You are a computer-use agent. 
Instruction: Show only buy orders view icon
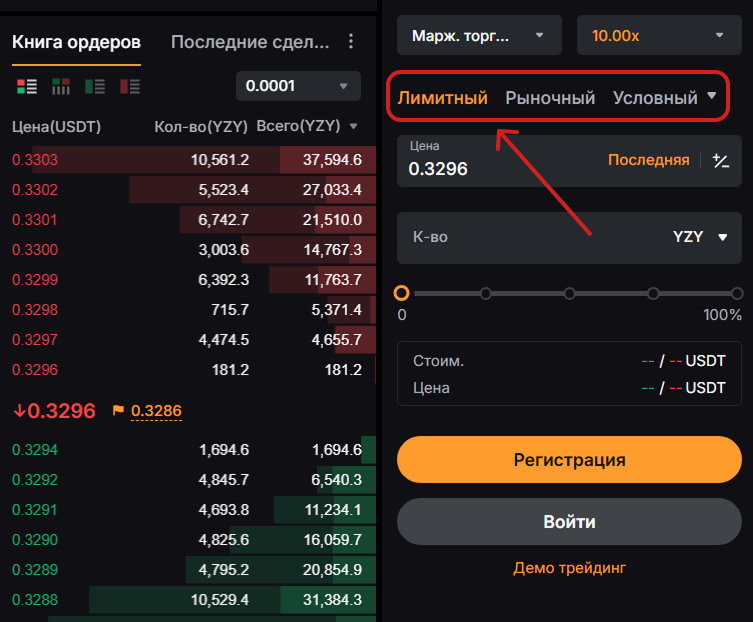pos(95,86)
